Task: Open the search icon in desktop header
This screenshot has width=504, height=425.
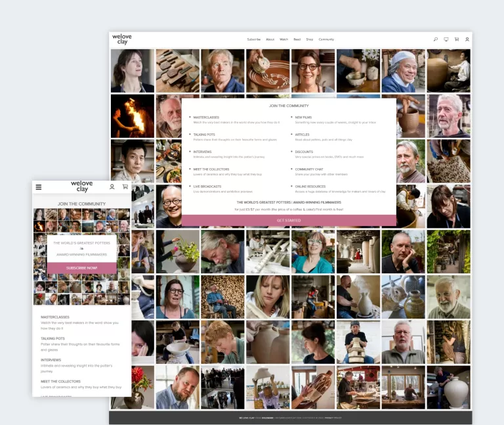Action: [436, 39]
